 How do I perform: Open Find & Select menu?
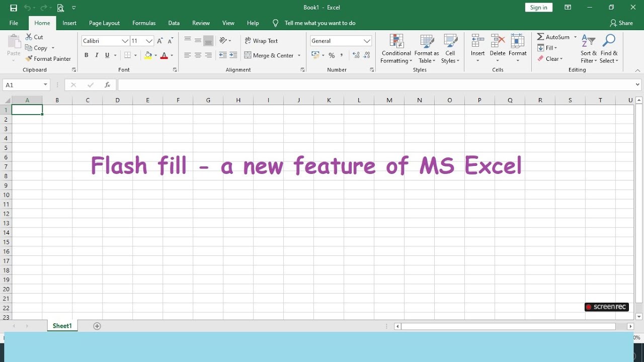[609, 49]
